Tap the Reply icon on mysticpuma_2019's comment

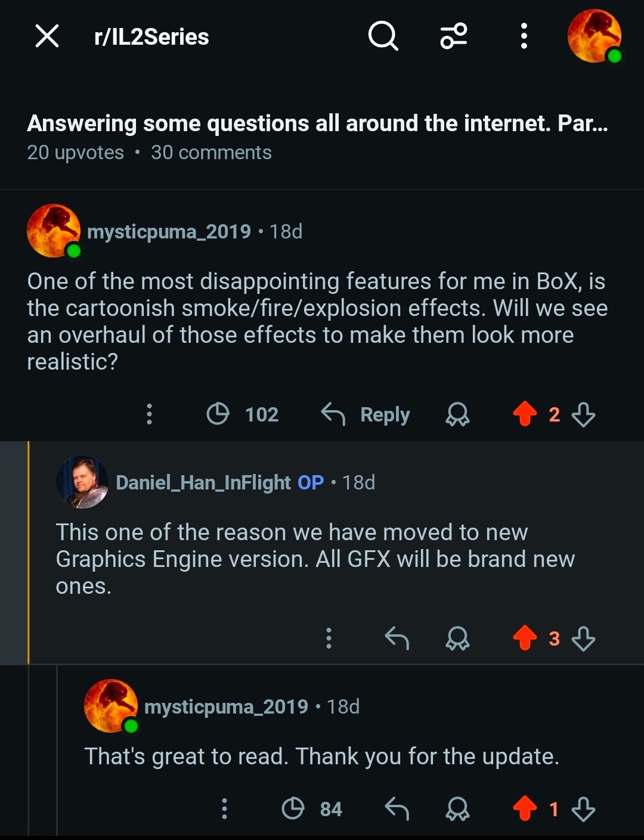point(366,414)
